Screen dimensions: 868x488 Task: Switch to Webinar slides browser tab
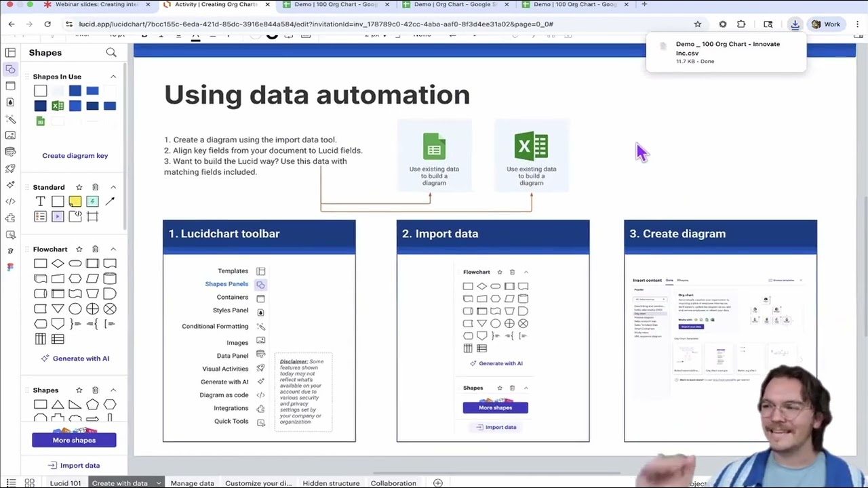[x=96, y=5]
